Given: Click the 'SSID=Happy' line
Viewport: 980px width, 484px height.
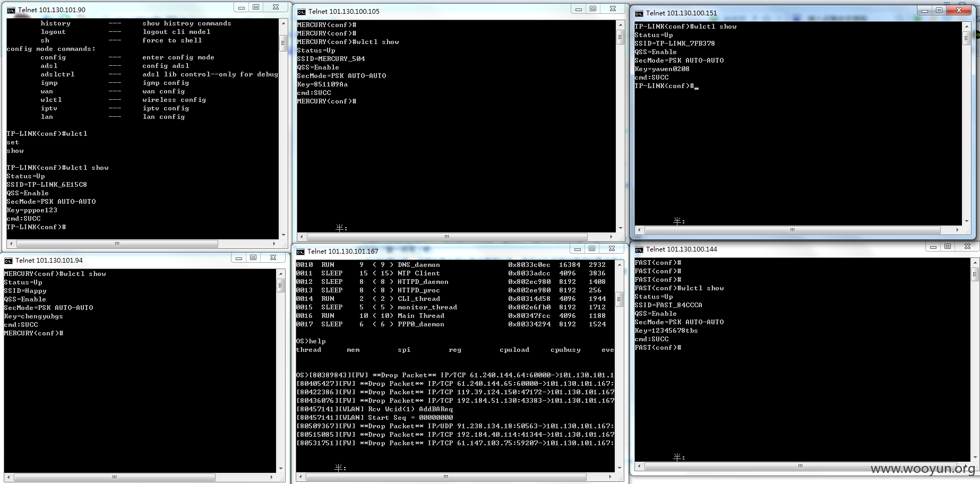Looking at the screenshot, I should click(25, 291).
